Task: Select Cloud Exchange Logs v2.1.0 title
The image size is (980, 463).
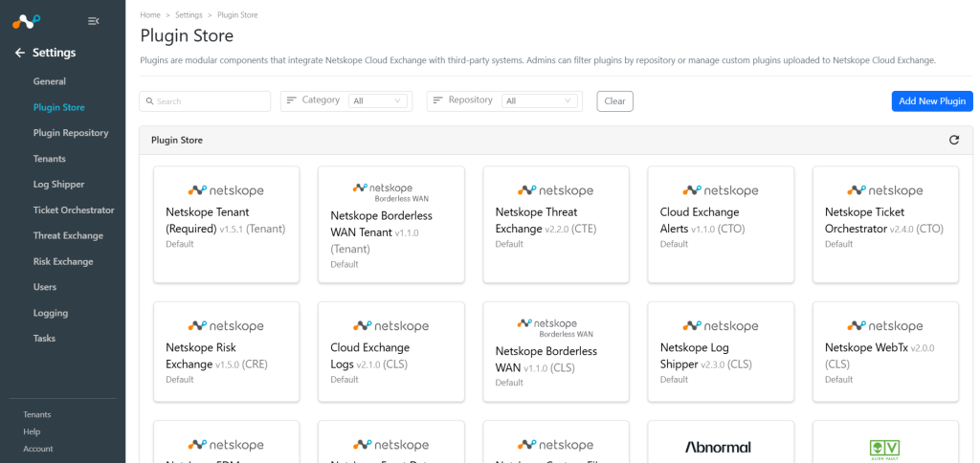Action: 370,356
